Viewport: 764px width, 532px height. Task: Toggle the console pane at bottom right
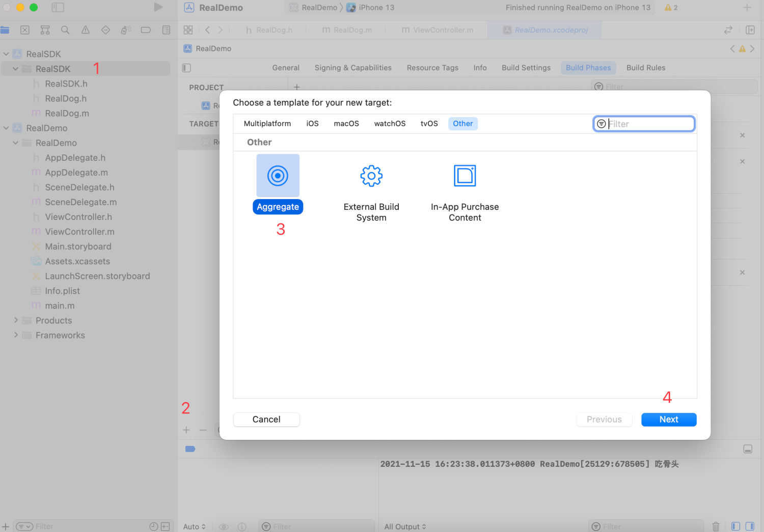pyautogui.click(x=750, y=526)
